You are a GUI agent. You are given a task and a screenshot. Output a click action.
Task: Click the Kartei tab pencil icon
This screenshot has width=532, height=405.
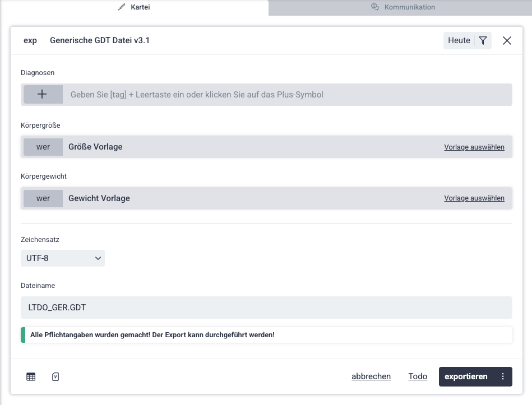click(122, 7)
